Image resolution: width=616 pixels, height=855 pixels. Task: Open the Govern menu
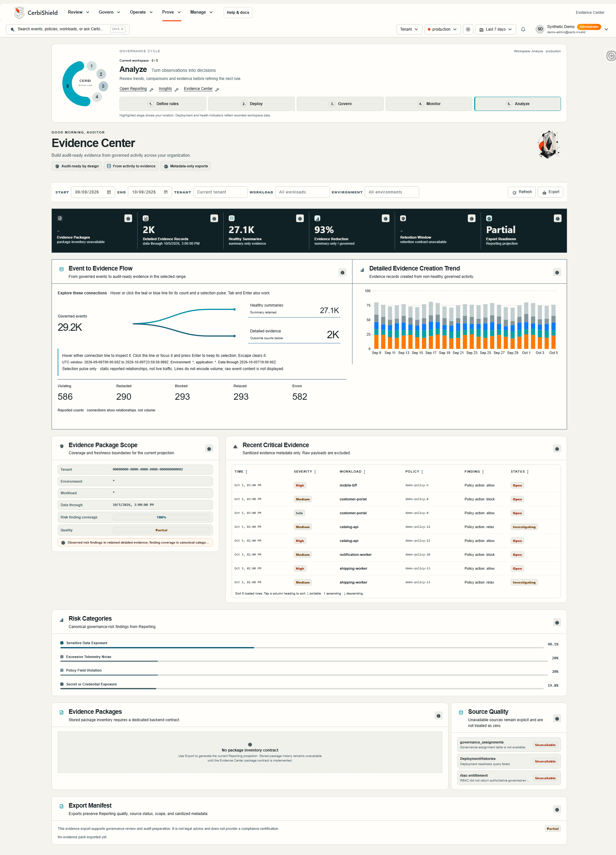tap(109, 13)
